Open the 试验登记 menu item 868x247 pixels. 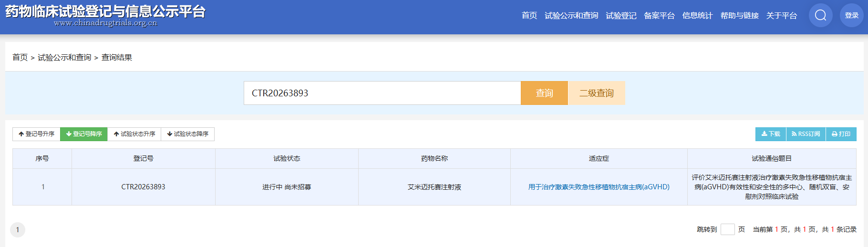point(621,16)
